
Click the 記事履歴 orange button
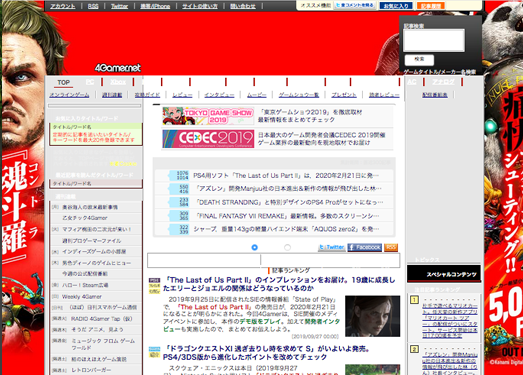(431, 6)
